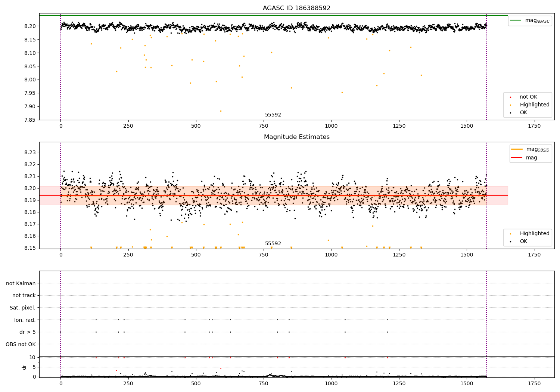This screenshot has height=392, width=560.
Task: Click the 8.00 y-axis tick label
Action: coord(30,80)
